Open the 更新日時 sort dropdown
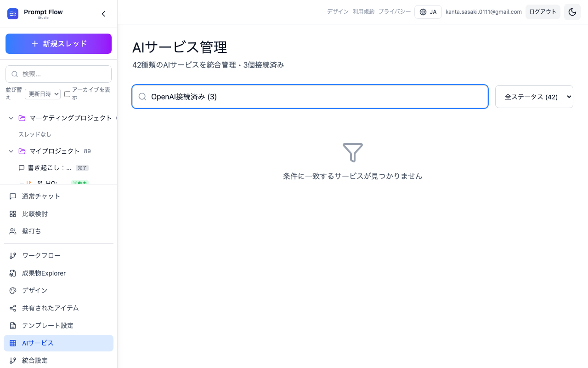 43,94
